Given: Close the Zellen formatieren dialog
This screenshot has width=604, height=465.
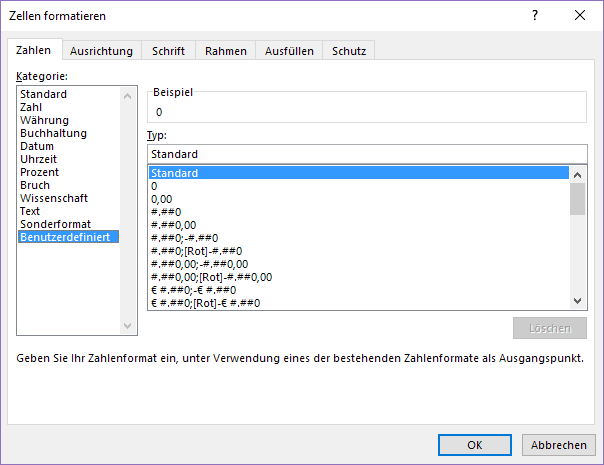Looking at the screenshot, I should point(581,15).
